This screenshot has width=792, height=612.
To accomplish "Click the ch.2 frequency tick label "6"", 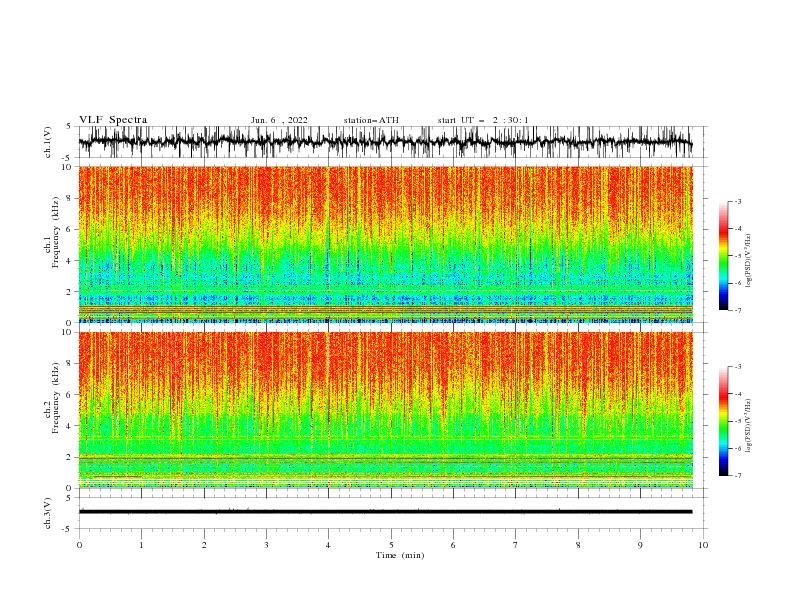I will 69,395.
